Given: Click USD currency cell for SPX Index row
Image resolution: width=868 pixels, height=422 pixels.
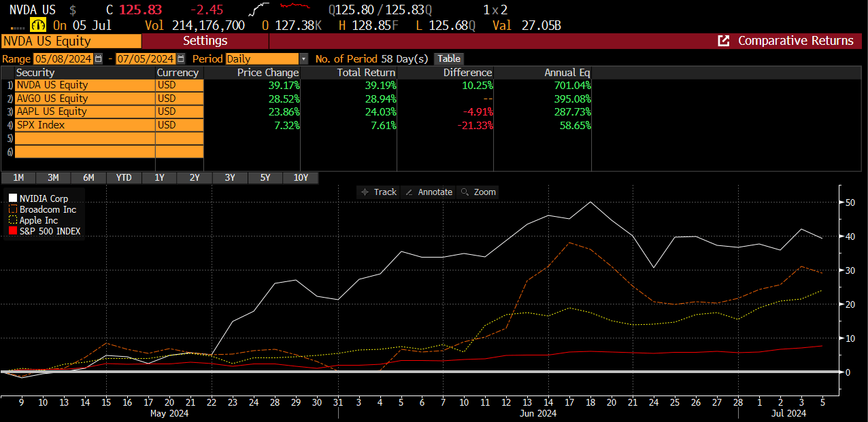Looking at the screenshot, I should point(180,125).
